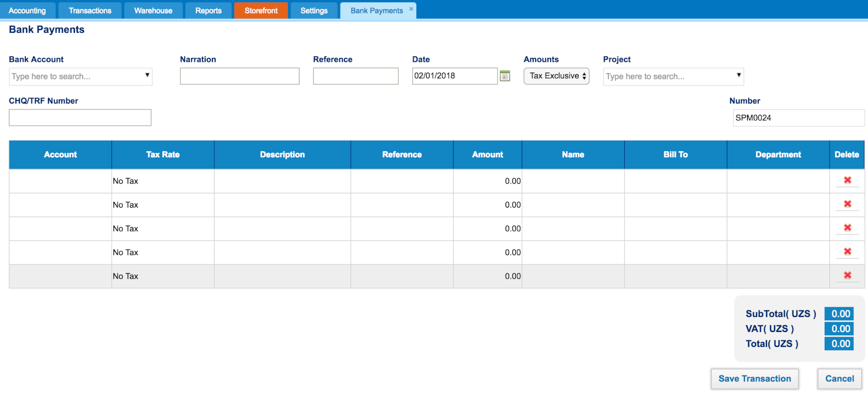Open the Transactions menu tab
Screen dimensions: 868x399
pyautogui.click(x=90, y=10)
